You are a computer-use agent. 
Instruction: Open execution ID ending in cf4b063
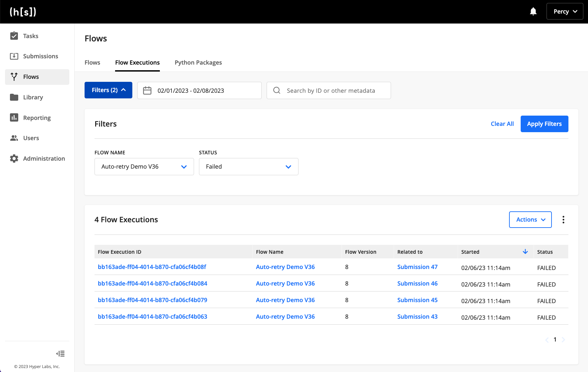pyautogui.click(x=153, y=317)
